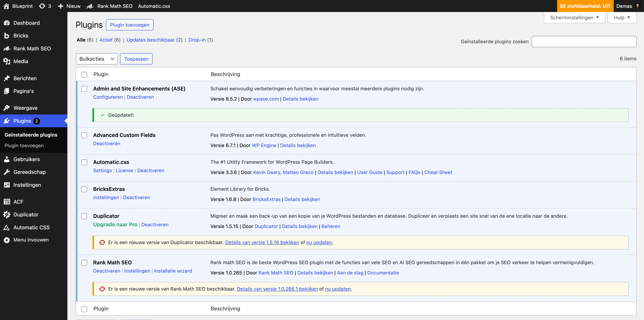Open the ACF sidebar icon

(7, 202)
